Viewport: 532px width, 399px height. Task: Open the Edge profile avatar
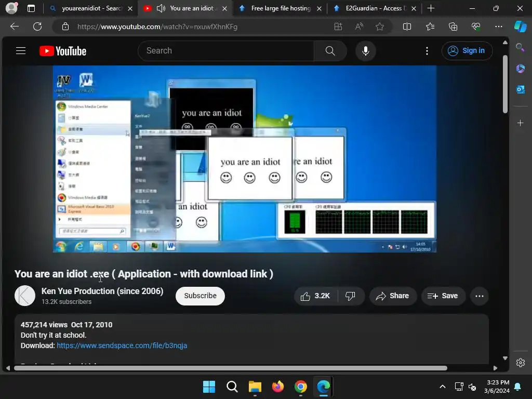11,8
